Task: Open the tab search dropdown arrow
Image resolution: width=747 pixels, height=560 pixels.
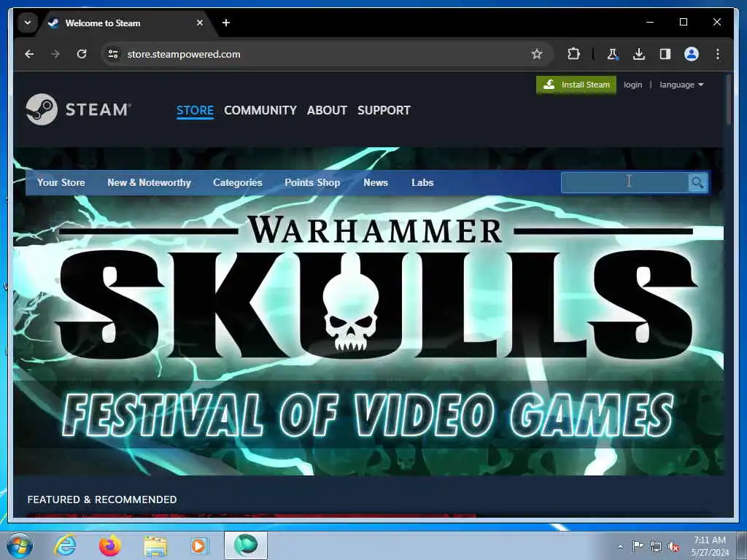Action: 28,23
